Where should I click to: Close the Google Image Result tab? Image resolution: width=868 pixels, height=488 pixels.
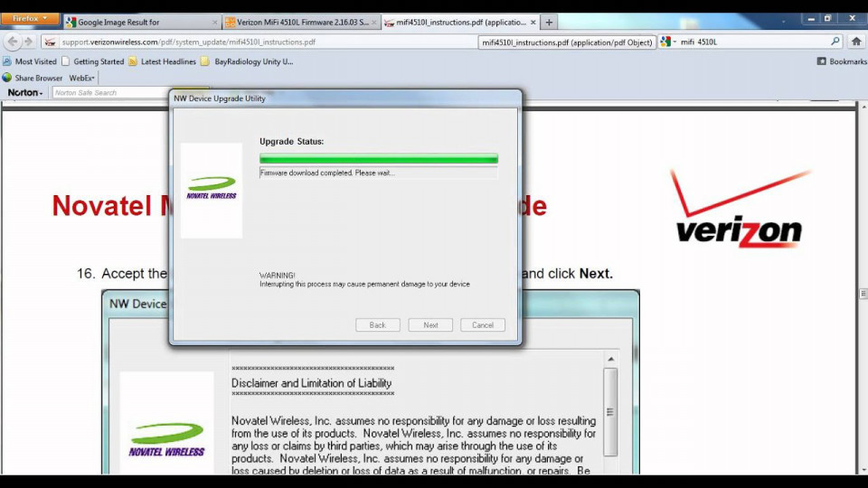coord(215,22)
